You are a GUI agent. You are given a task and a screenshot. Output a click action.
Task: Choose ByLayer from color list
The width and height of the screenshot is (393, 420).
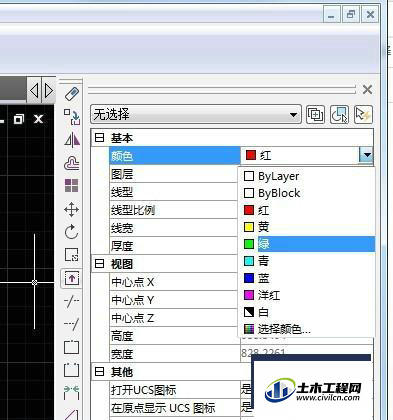(307, 176)
